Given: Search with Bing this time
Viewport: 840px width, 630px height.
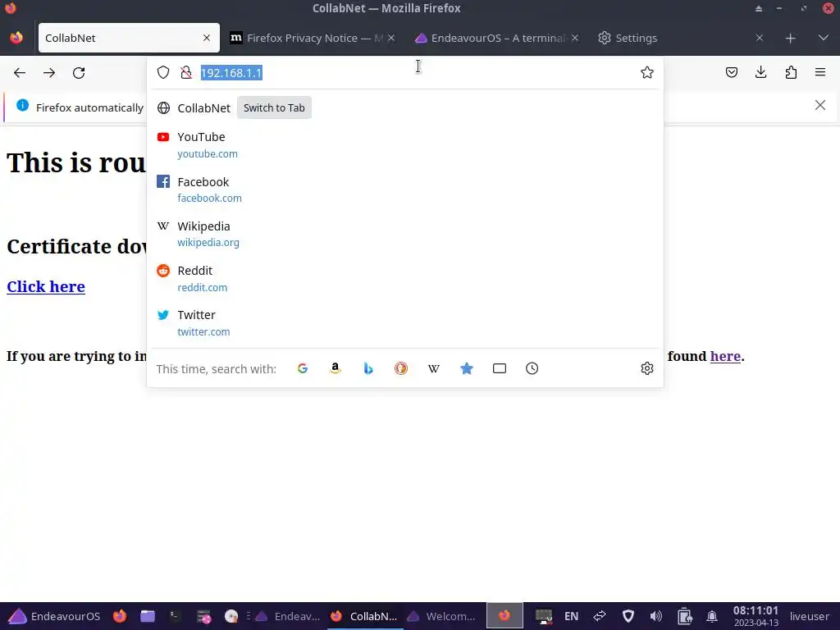Looking at the screenshot, I should click(x=368, y=368).
